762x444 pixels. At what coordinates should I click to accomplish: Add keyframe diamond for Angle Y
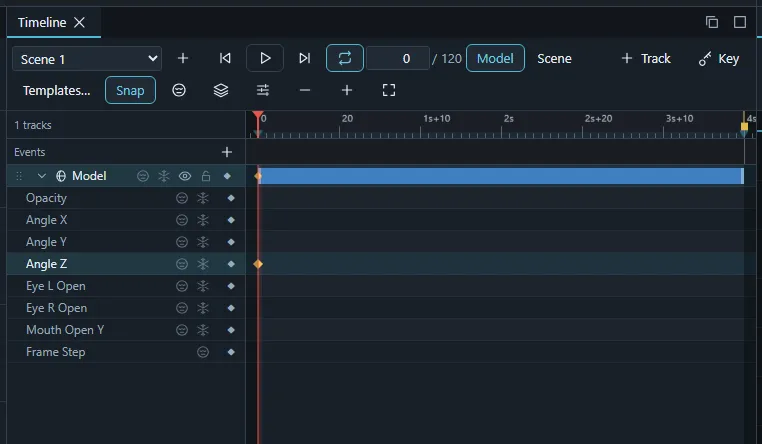(x=231, y=242)
